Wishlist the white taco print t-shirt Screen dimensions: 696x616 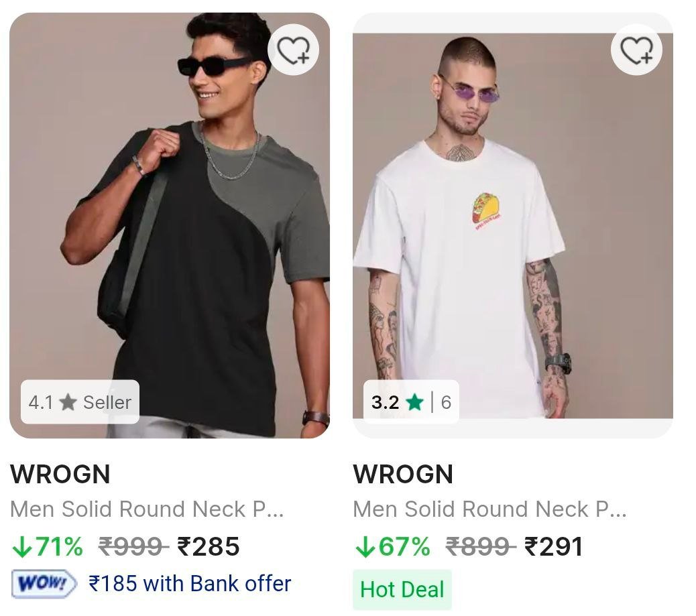coord(636,50)
